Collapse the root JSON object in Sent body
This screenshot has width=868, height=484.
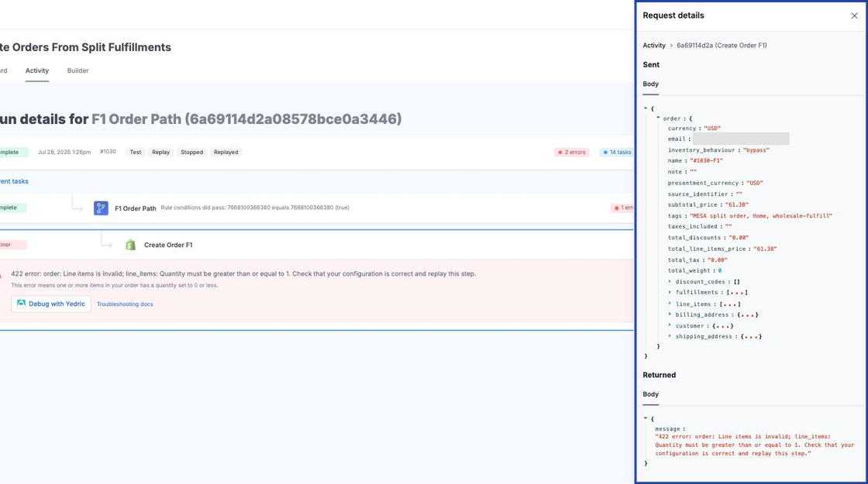pyautogui.click(x=646, y=108)
